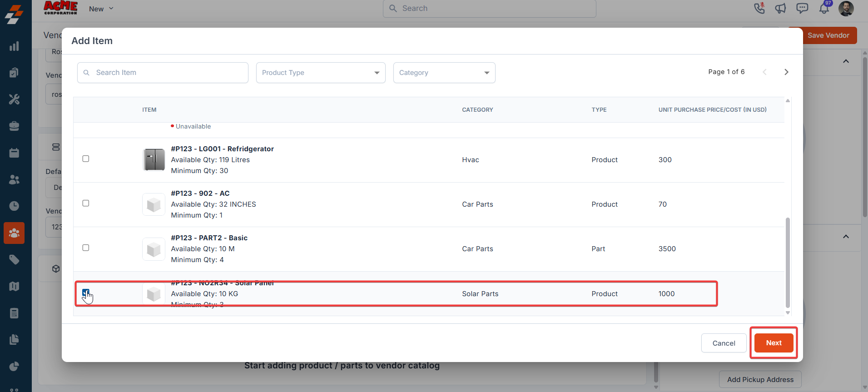
Task: Click the Part type cell
Action: [598, 249]
